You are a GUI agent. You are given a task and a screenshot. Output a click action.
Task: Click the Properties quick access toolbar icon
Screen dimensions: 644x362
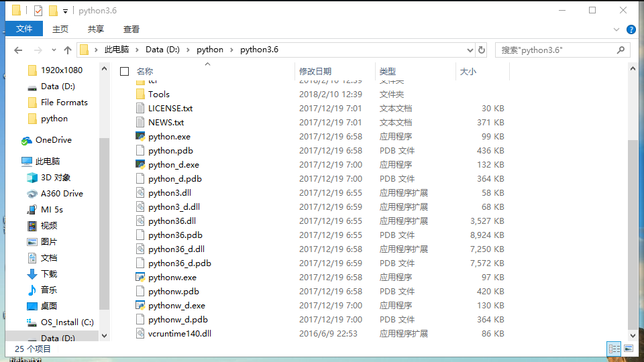click(38, 11)
